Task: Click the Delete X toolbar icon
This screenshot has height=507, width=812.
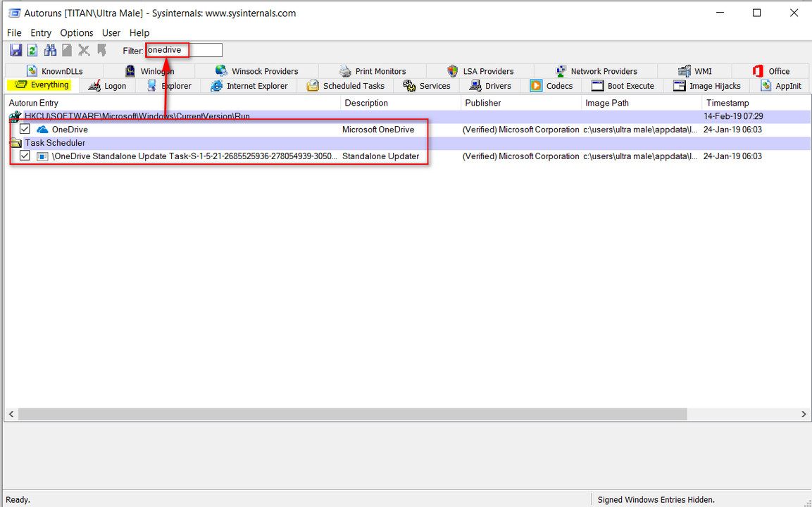Action: pyautogui.click(x=84, y=50)
